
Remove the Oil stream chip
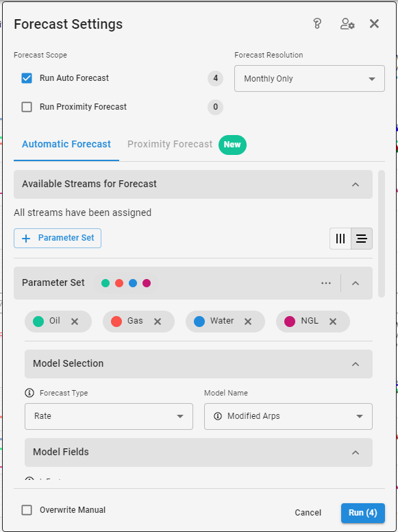pyautogui.click(x=75, y=322)
